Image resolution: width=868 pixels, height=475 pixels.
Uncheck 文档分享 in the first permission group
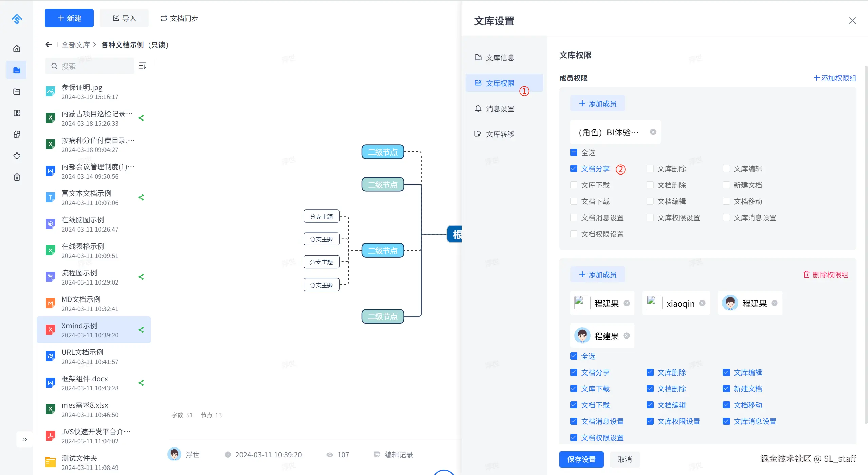coord(574,168)
